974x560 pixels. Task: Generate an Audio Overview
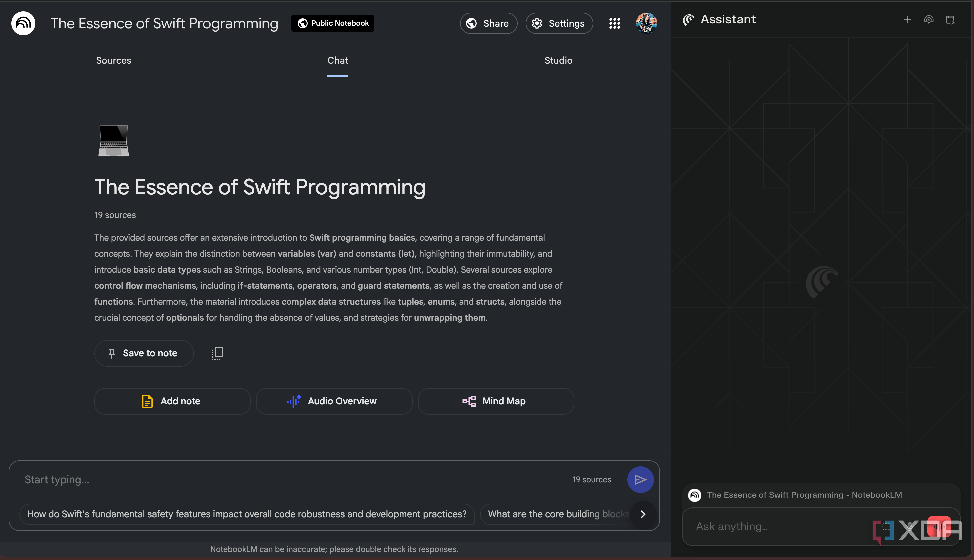tap(334, 401)
